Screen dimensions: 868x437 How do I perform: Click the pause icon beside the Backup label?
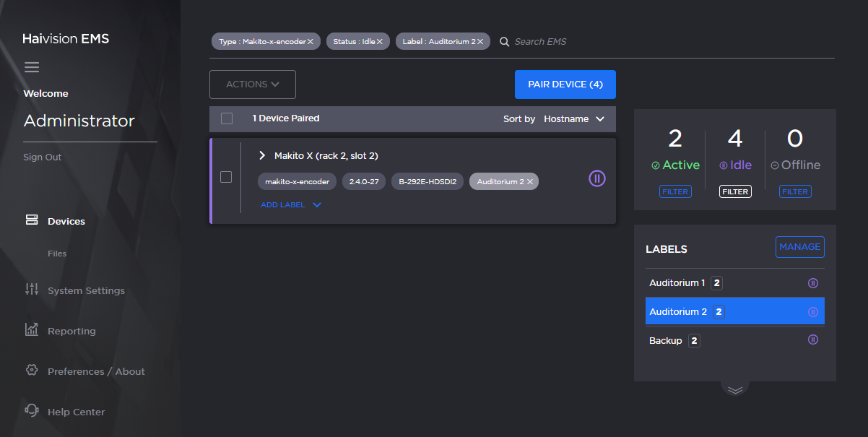tap(812, 339)
